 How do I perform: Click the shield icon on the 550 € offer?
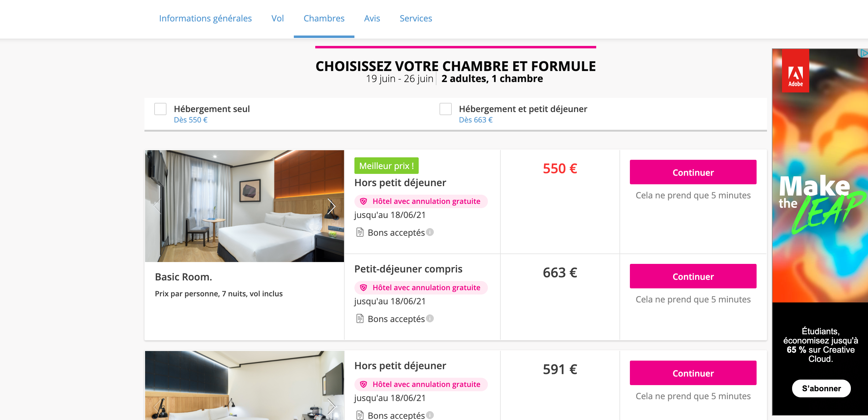363,201
